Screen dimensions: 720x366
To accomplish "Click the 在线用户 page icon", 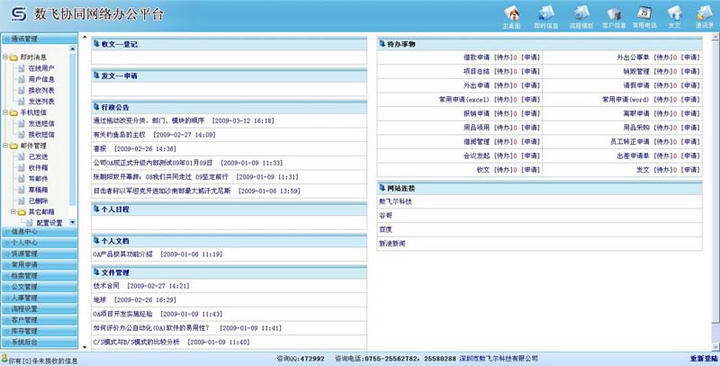I will [x=22, y=68].
